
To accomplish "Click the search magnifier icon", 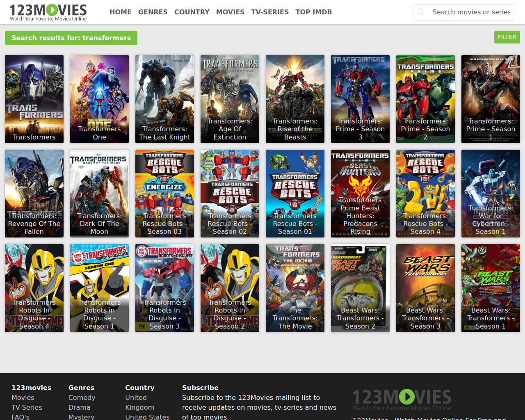I will coord(421,12).
